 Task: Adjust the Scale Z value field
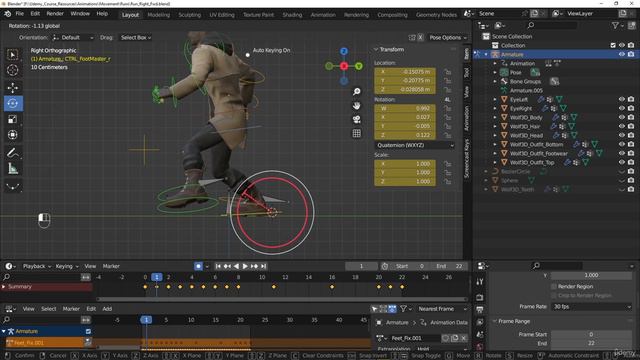[x=405, y=182]
